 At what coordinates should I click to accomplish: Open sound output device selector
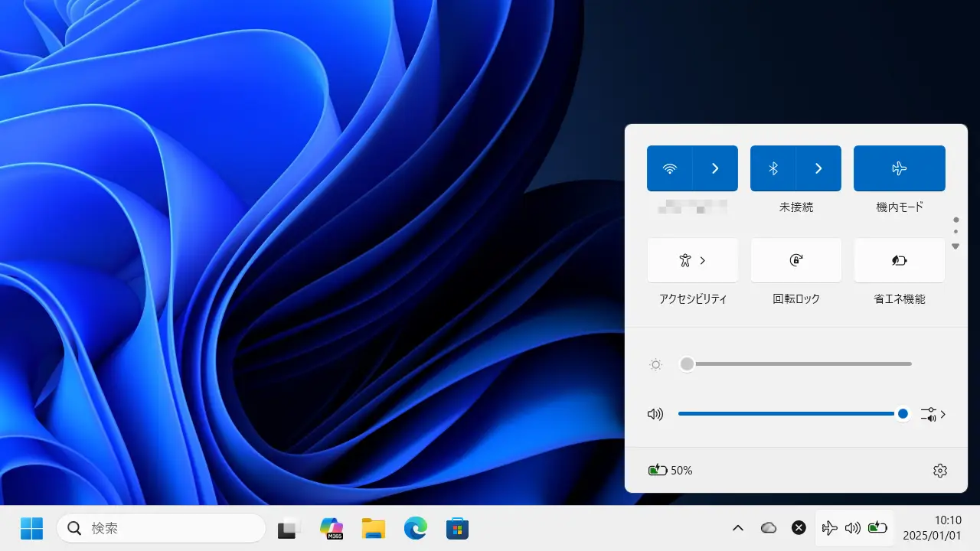(x=933, y=414)
